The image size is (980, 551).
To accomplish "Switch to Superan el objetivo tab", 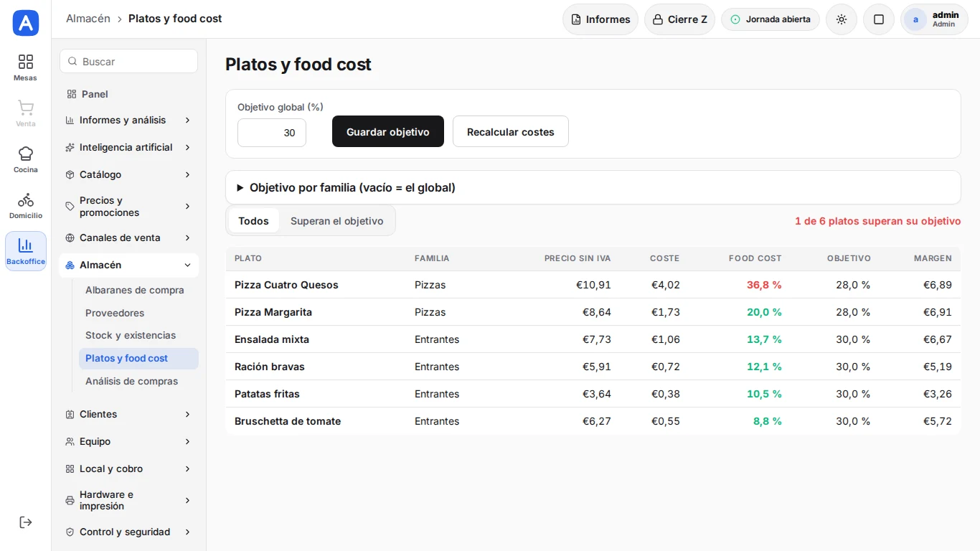I will click(x=337, y=221).
